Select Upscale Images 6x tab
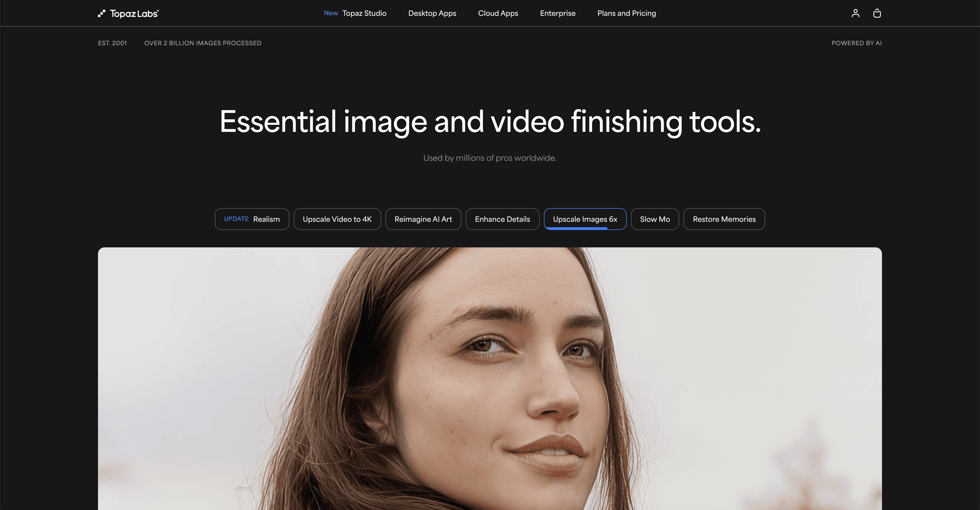Screen dimensions: 980x510 tap(585, 219)
